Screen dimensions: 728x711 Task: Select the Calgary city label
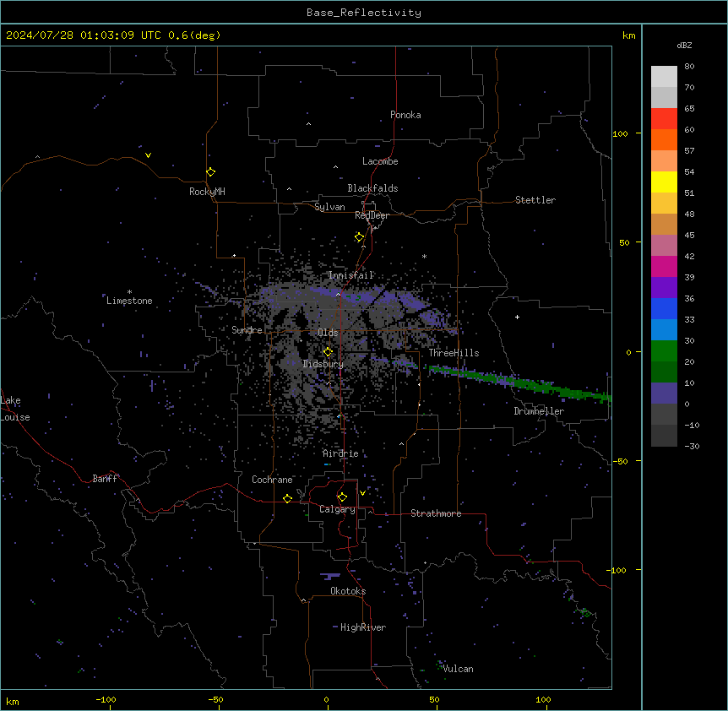337,509
